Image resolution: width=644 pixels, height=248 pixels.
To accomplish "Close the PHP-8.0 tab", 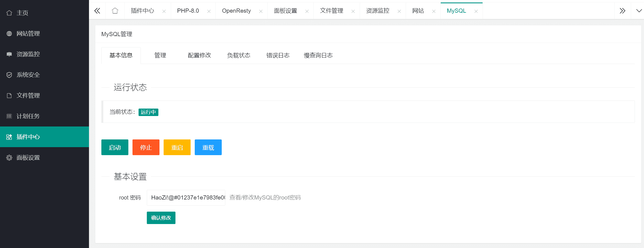I will coord(209,11).
